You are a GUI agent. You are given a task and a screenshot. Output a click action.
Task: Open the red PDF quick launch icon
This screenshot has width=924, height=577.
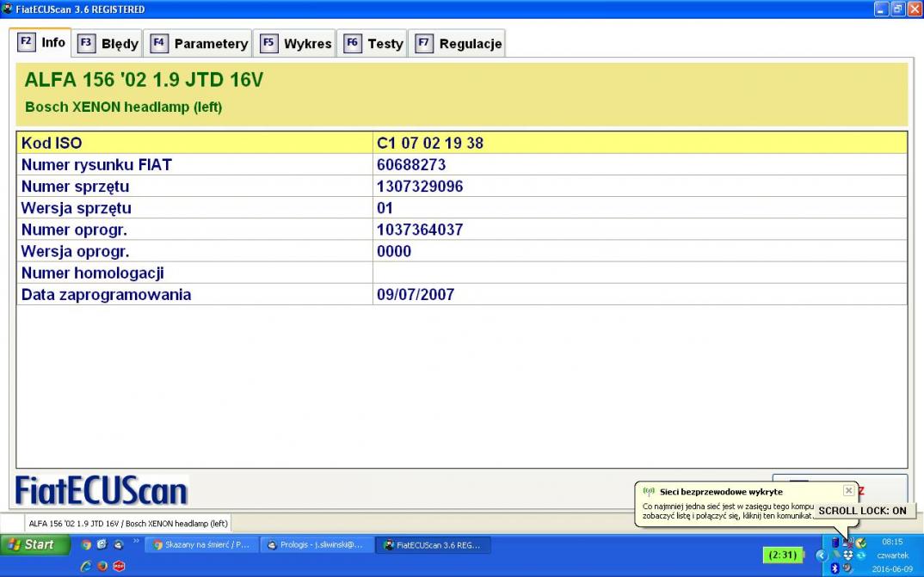point(119,567)
